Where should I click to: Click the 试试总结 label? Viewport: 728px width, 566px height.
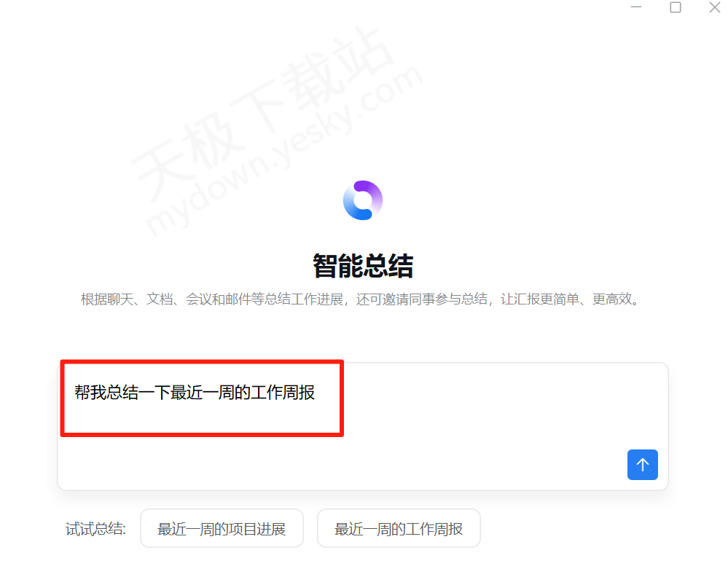pos(95,528)
